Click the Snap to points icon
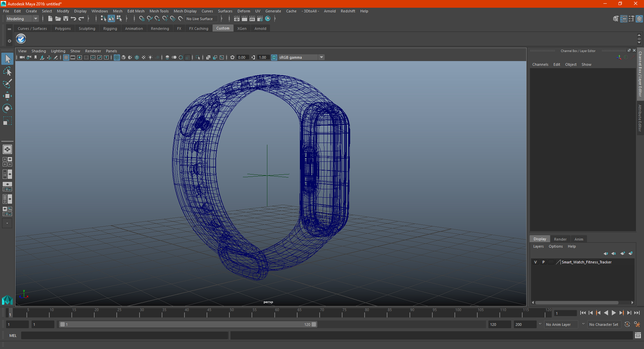The width and height of the screenshot is (644, 349). point(157,19)
